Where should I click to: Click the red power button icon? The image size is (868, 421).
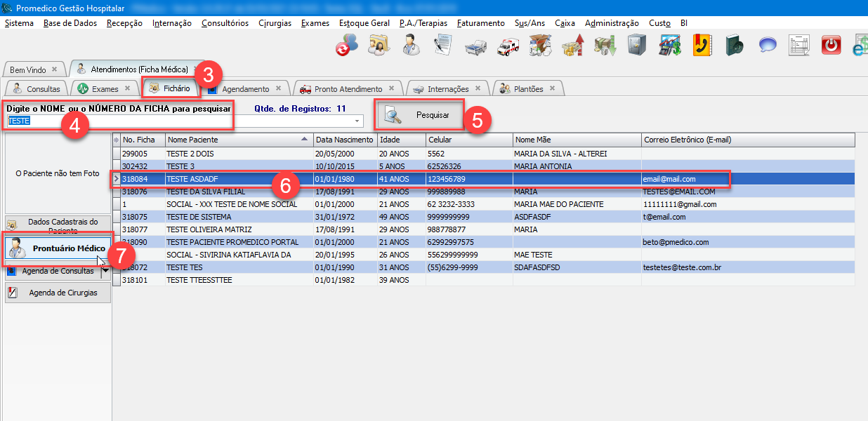coord(831,46)
